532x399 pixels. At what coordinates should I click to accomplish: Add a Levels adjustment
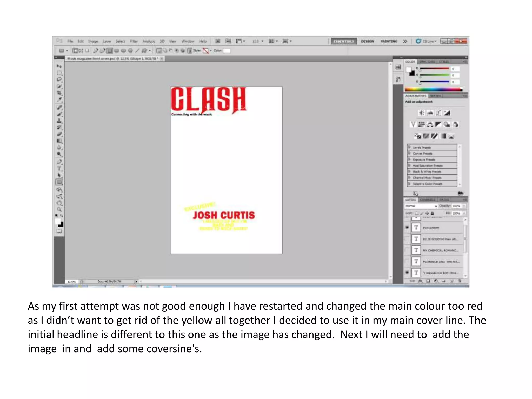[x=430, y=113]
